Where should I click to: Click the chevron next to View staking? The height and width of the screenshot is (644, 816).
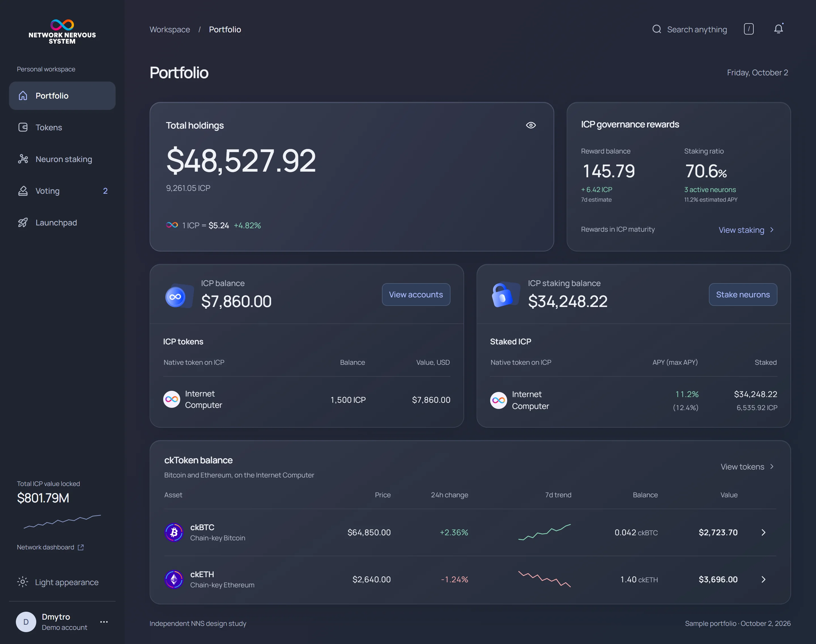[x=772, y=230]
